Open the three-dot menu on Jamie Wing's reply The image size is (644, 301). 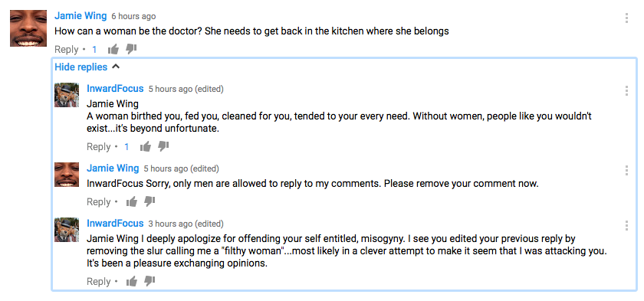point(626,170)
